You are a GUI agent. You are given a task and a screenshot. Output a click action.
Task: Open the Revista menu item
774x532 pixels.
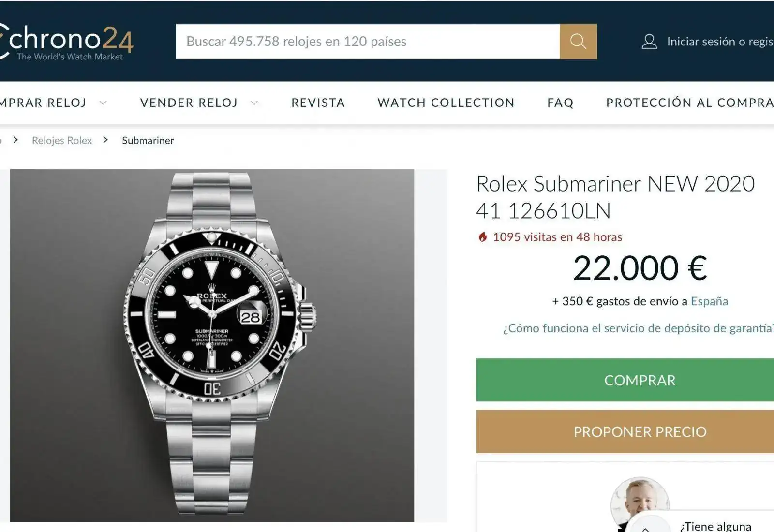[x=318, y=103]
